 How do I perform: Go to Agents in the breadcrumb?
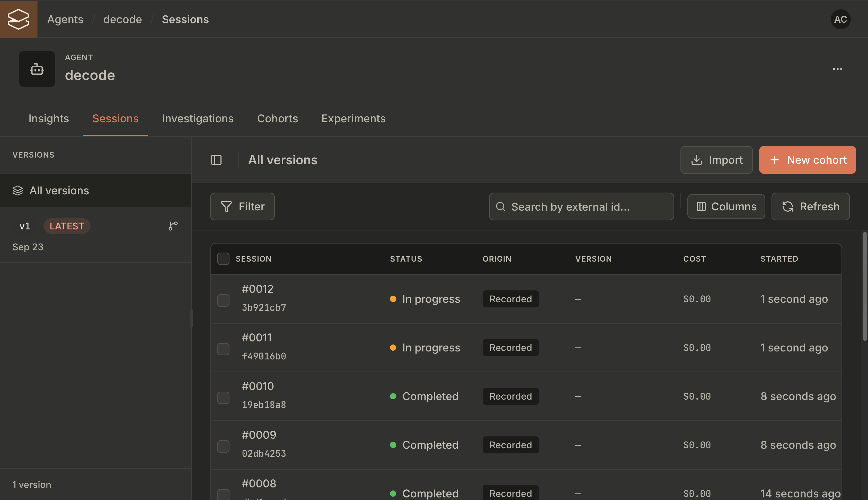65,20
